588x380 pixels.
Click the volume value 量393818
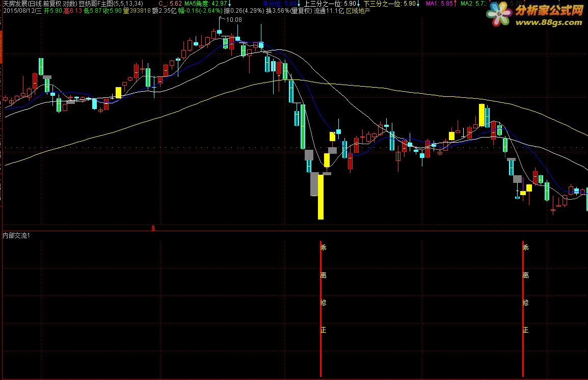(x=137, y=11)
